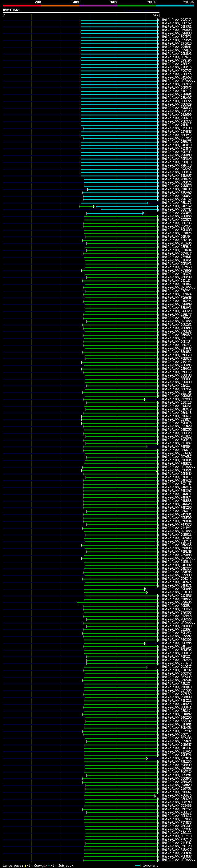Select the UniRef100_C6RJ94 label
This screenshot has height=868, width=197.
click(176, 236)
